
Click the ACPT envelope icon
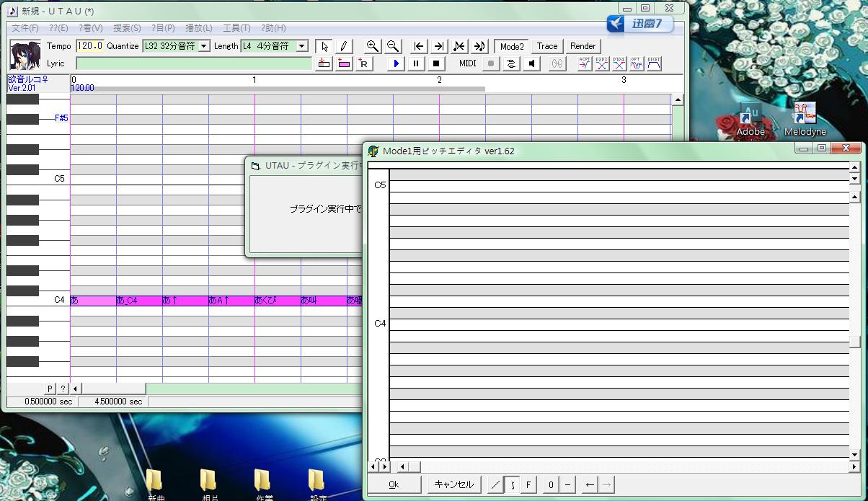[585, 63]
